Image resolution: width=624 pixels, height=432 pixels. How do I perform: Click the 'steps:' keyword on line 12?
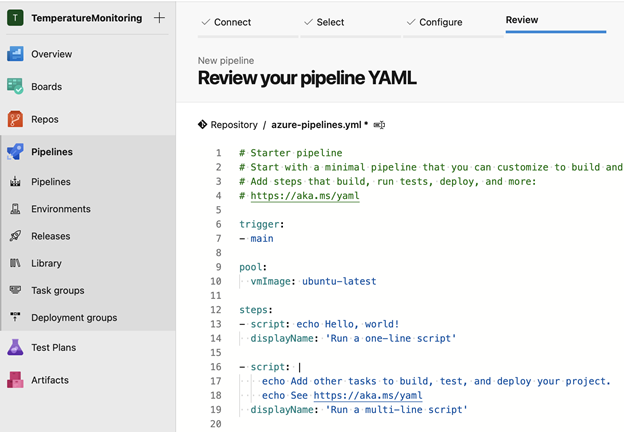[256, 310]
